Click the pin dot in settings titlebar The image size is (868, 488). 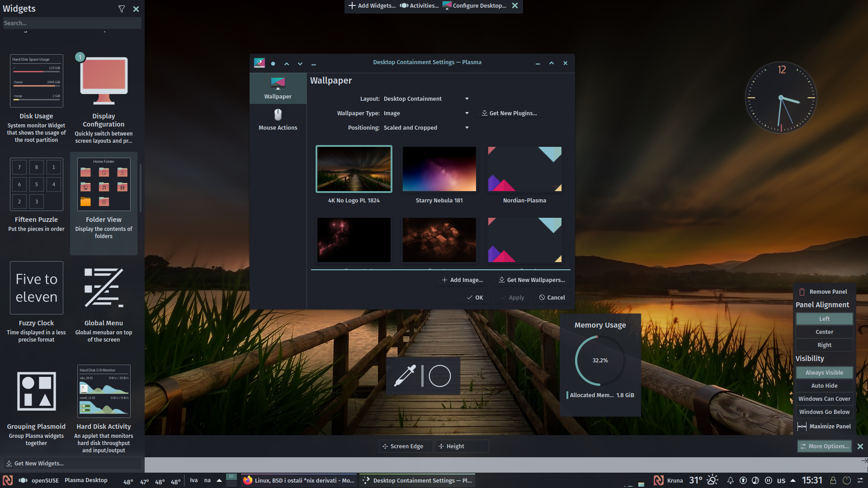pos(273,64)
